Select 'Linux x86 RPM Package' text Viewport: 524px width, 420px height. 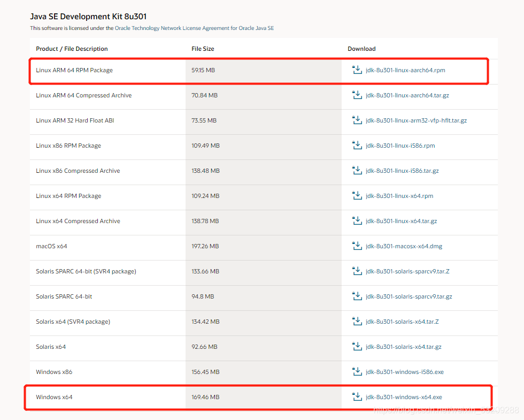tap(68, 146)
